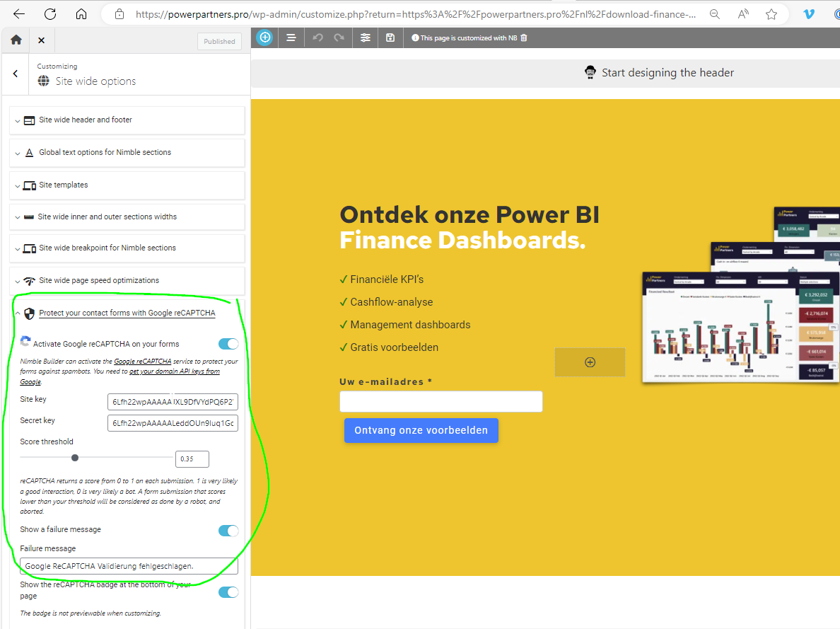Redo the Nimble change
The image size is (840, 629).
pyautogui.click(x=339, y=37)
